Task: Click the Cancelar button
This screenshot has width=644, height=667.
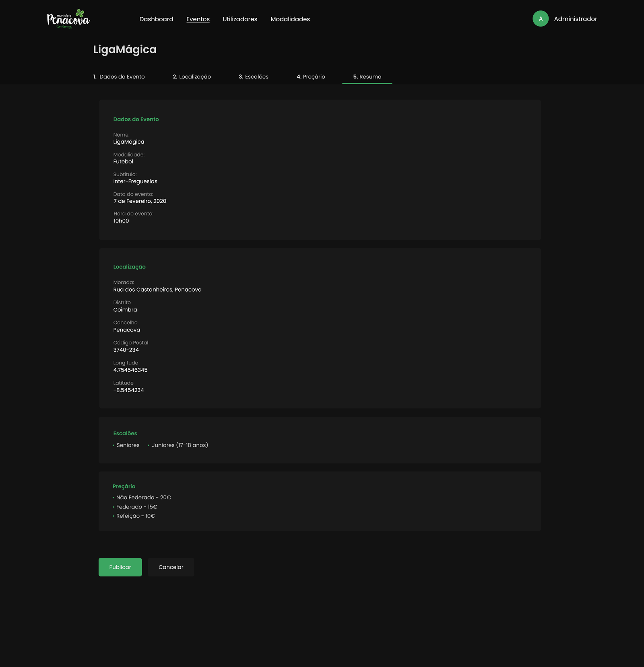Action: point(171,567)
